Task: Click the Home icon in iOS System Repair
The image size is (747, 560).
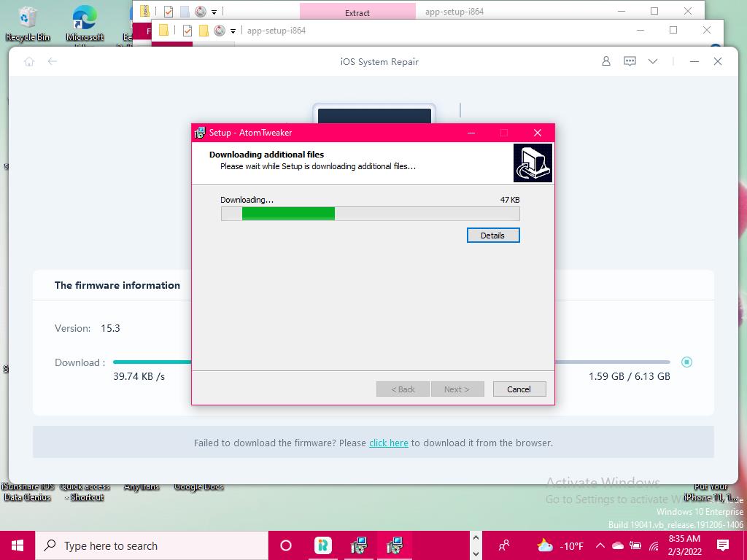Action: point(29,62)
